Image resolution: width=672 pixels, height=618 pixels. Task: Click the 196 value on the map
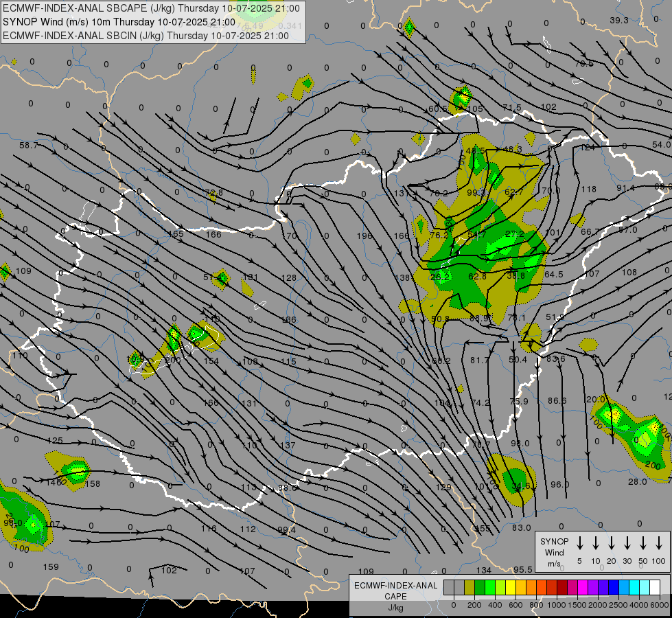pyautogui.click(x=364, y=236)
